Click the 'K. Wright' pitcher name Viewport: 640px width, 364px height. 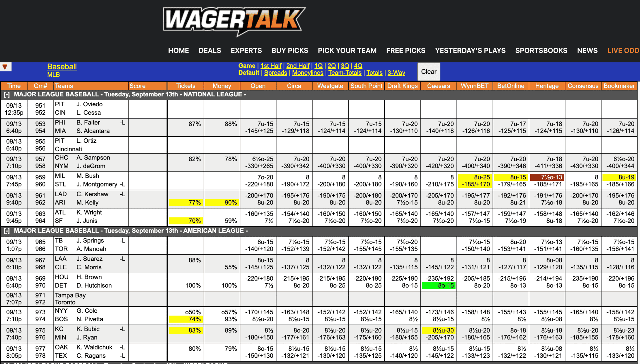pyautogui.click(x=89, y=212)
